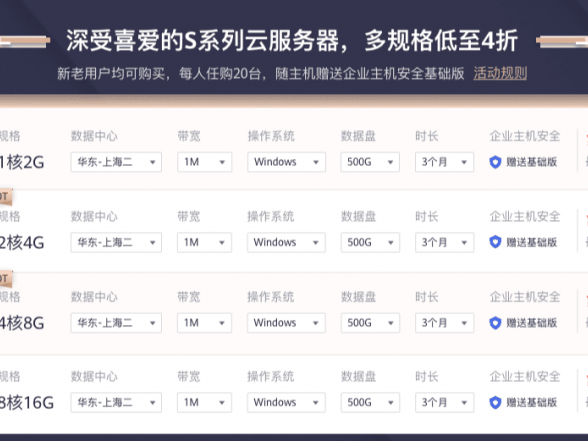Open 操作系统 dropdown in 1核2G row
The height and width of the screenshot is (441, 588).
[x=286, y=162]
